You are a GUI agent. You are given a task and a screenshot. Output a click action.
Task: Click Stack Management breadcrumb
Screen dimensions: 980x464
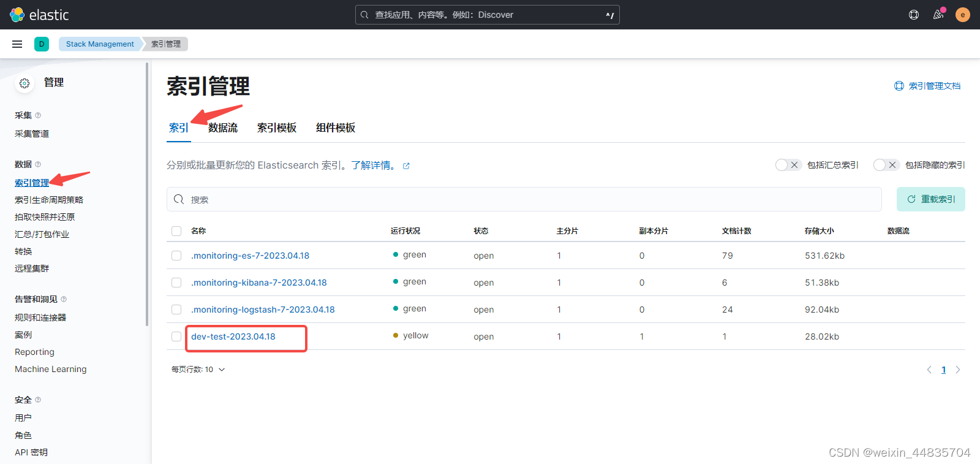pos(100,44)
